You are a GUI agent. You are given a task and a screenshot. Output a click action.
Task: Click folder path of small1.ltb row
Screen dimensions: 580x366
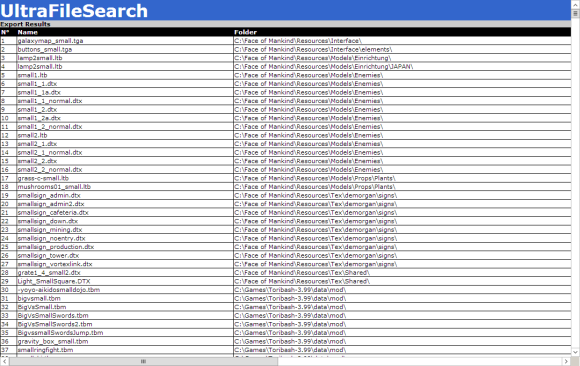[x=308, y=75]
